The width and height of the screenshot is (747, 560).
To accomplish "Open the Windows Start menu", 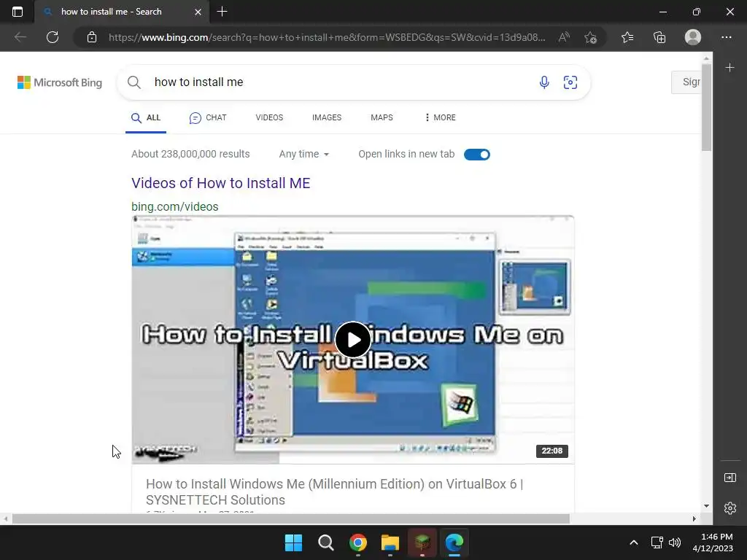I will click(293, 542).
